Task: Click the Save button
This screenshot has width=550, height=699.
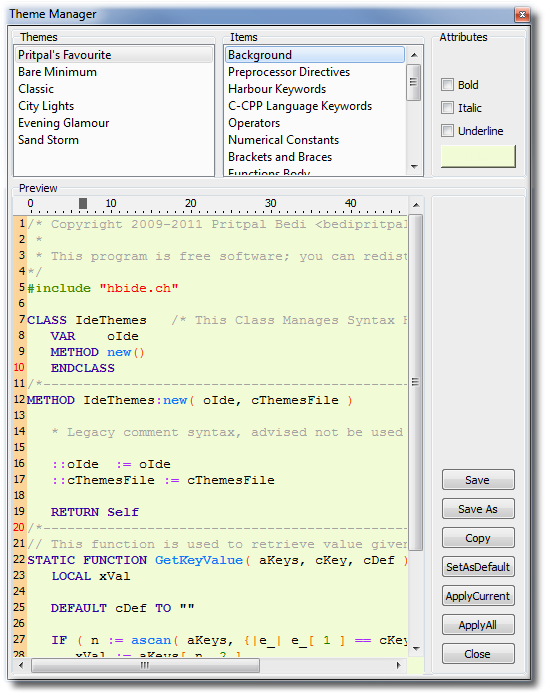Action: coord(478,480)
